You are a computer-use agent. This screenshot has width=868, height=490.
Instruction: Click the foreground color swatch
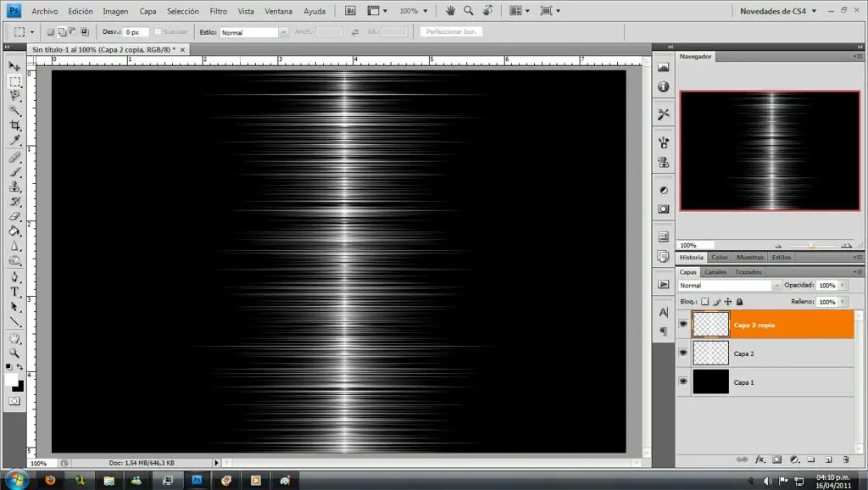click(x=11, y=379)
